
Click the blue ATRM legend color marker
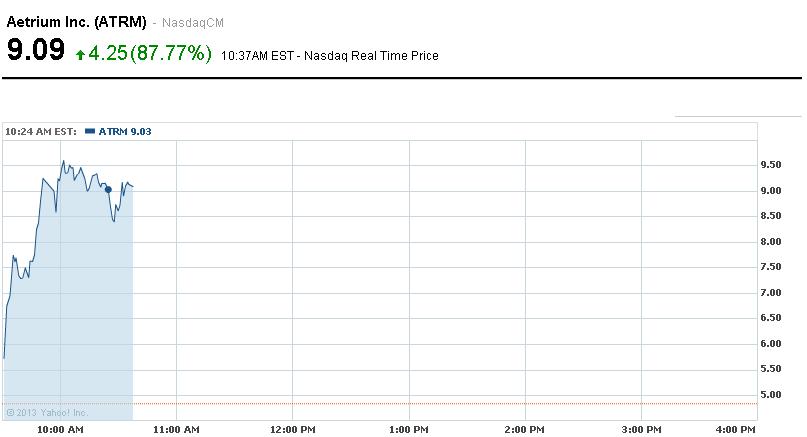tap(90, 131)
